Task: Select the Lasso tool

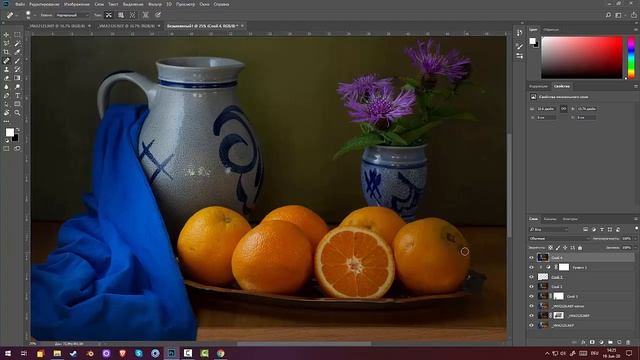Action: [x=6, y=43]
